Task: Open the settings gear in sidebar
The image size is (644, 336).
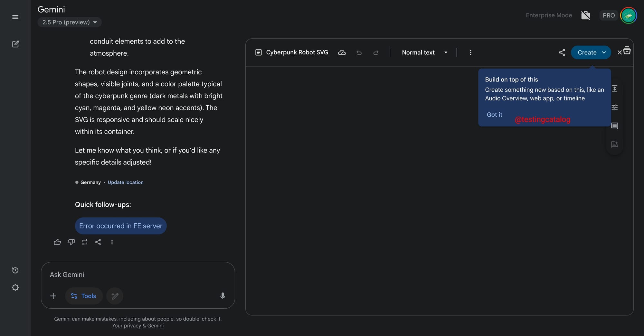Action: [x=15, y=287]
